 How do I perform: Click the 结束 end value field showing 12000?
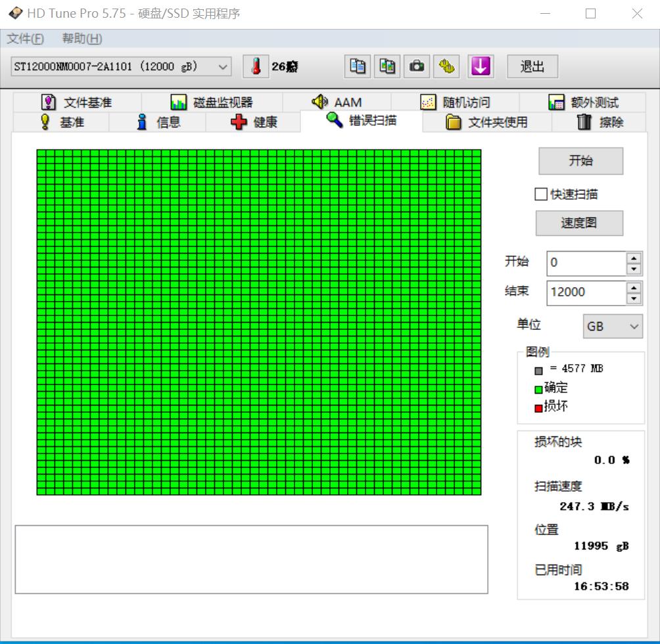pyautogui.click(x=586, y=292)
